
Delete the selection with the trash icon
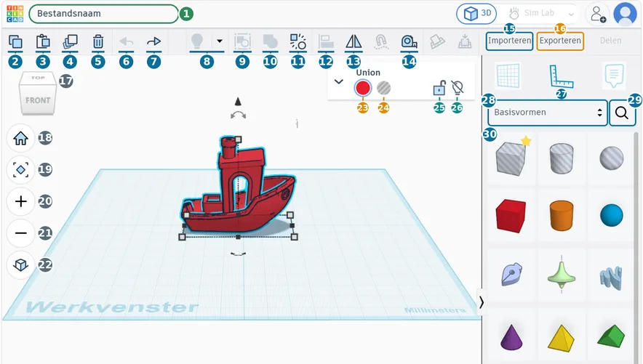98,41
